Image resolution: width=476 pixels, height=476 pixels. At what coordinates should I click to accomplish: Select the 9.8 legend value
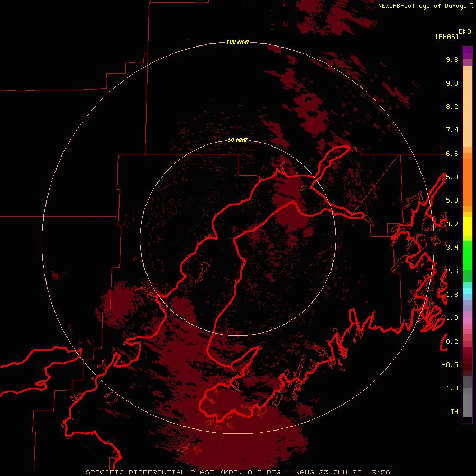[452, 59]
